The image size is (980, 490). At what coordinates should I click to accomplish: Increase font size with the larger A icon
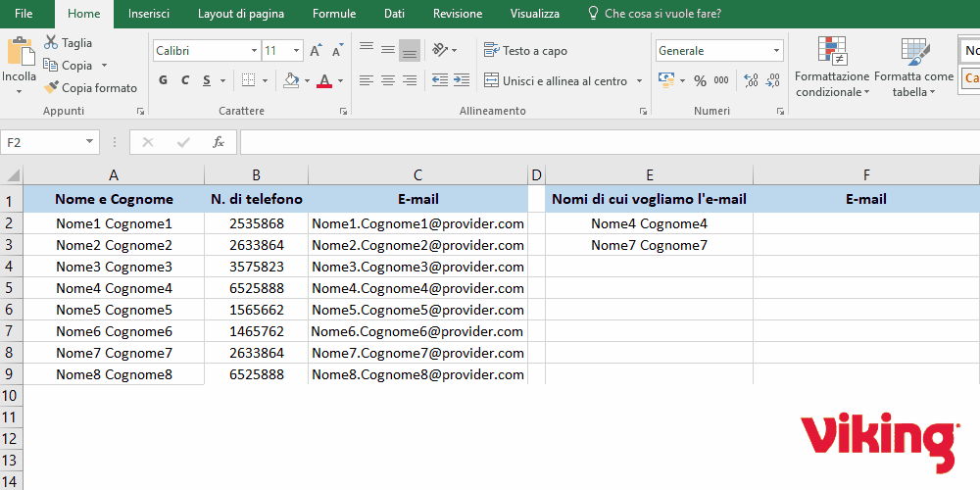pos(315,51)
